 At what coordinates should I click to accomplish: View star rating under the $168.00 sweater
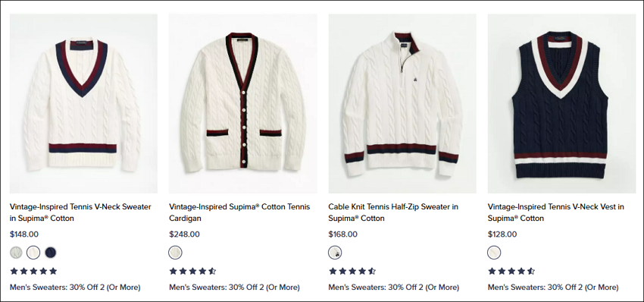(x=352, y=271)
